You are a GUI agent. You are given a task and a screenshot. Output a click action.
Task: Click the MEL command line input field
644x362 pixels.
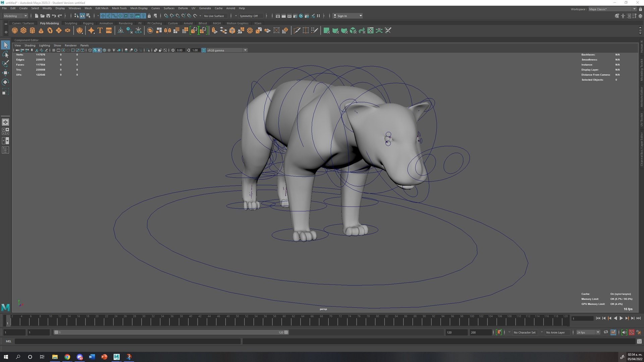(x=127, y=341)
